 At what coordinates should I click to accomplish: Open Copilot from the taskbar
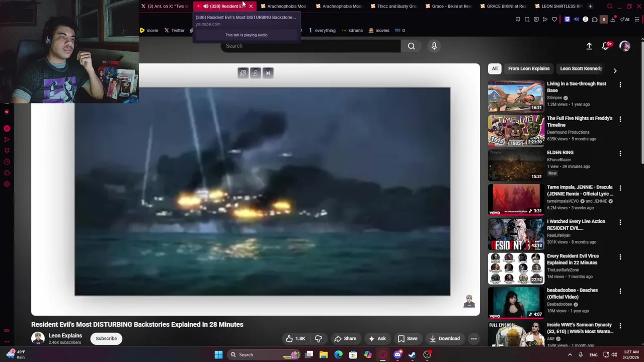point(368,354)
